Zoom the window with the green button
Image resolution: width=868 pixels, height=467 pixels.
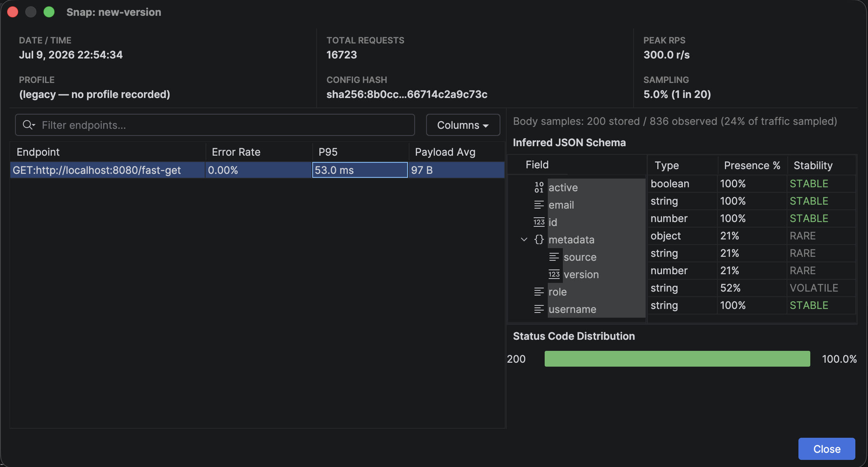click(49, 12)
